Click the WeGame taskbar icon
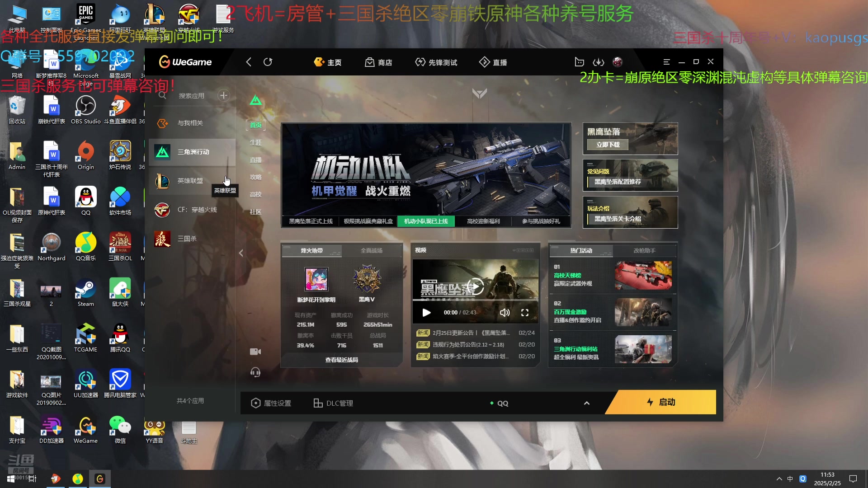Viewport: 868px width, 488px height. [100, 479]
